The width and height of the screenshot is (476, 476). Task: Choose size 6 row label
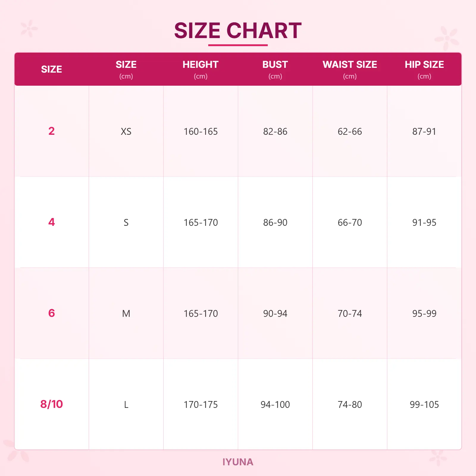[51, 313]
